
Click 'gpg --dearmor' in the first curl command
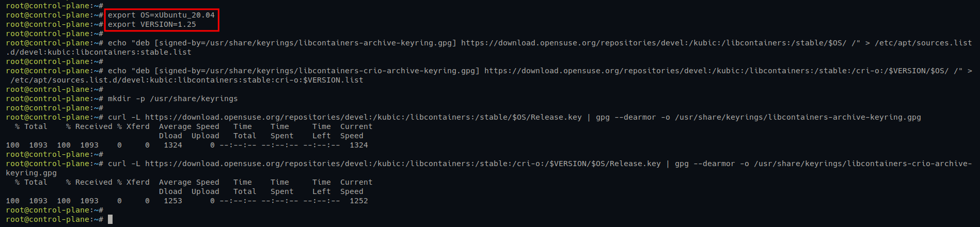[626, 117]
